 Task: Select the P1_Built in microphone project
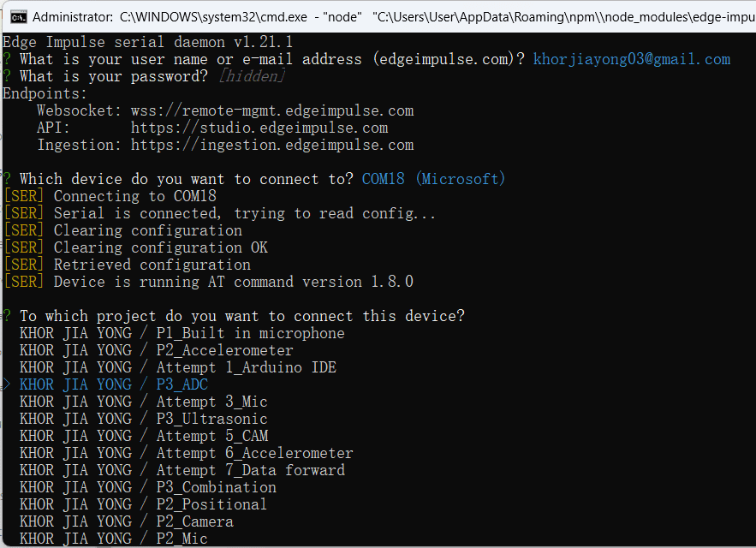pos(182,333)
